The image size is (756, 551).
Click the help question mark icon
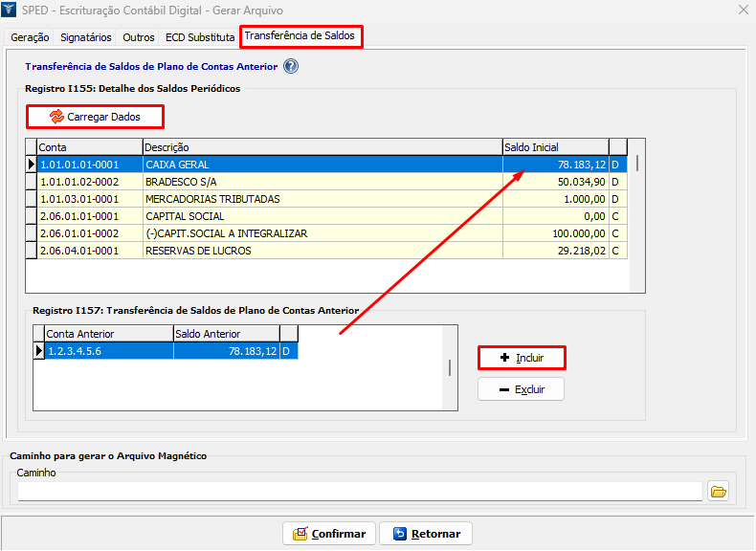click(291, 67)
